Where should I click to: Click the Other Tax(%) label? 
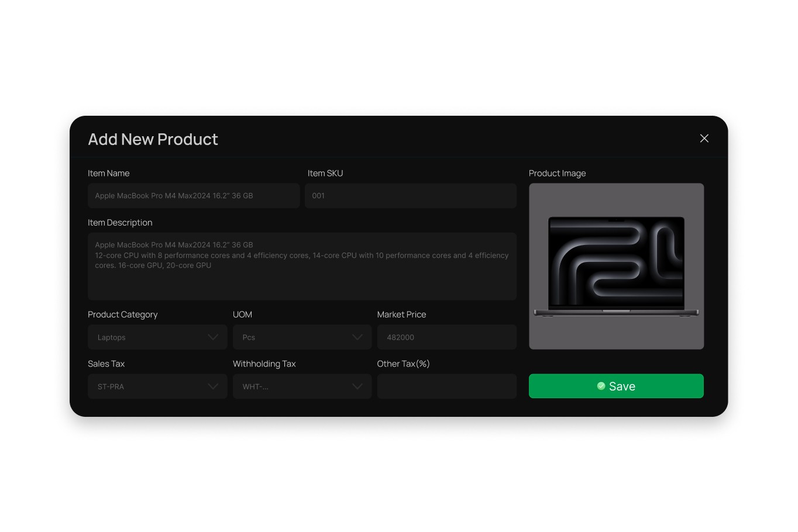403,364
